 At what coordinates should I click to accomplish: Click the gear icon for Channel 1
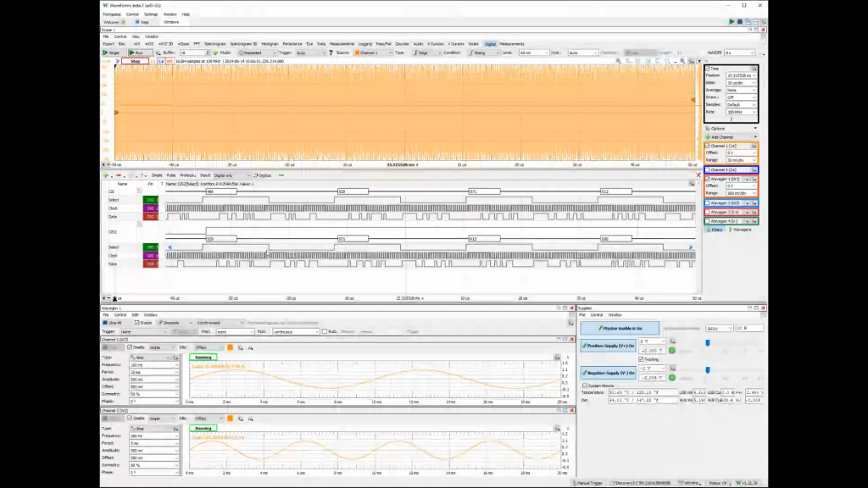tap(754, 146)
